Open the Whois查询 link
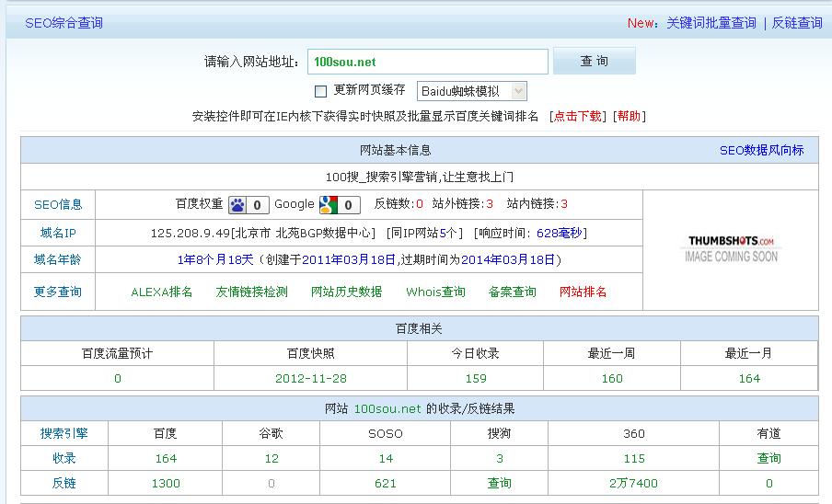The width and height of the screenshot is (832, 504). coord(435,292)
